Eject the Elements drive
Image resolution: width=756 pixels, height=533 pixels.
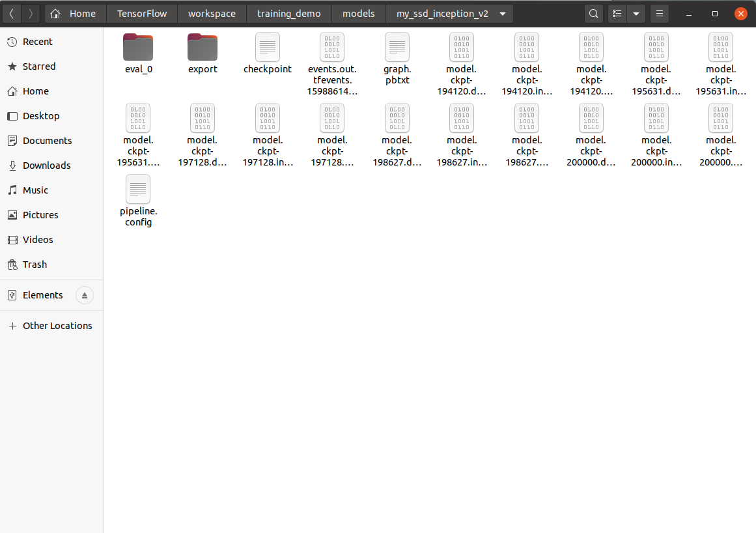pyautogui.click(x=85, y=295)
